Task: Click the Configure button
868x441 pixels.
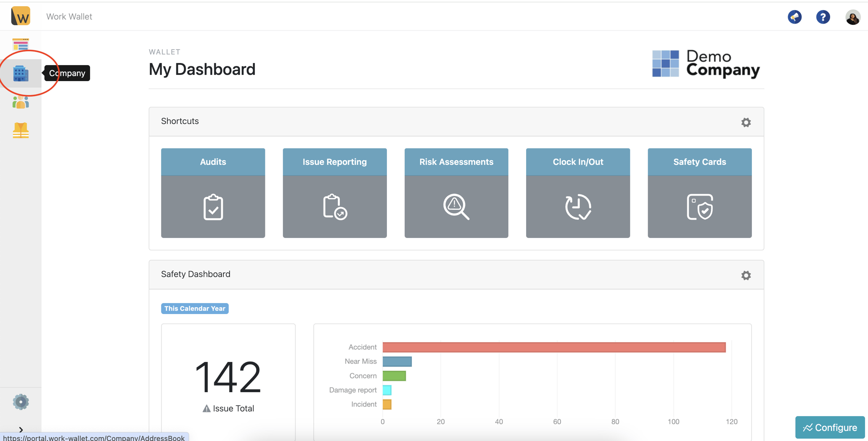Action: [x=830, y=428]
